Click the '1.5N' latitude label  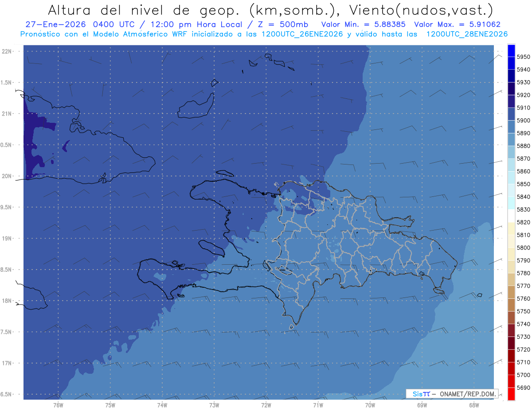click(x=6, y=82)
